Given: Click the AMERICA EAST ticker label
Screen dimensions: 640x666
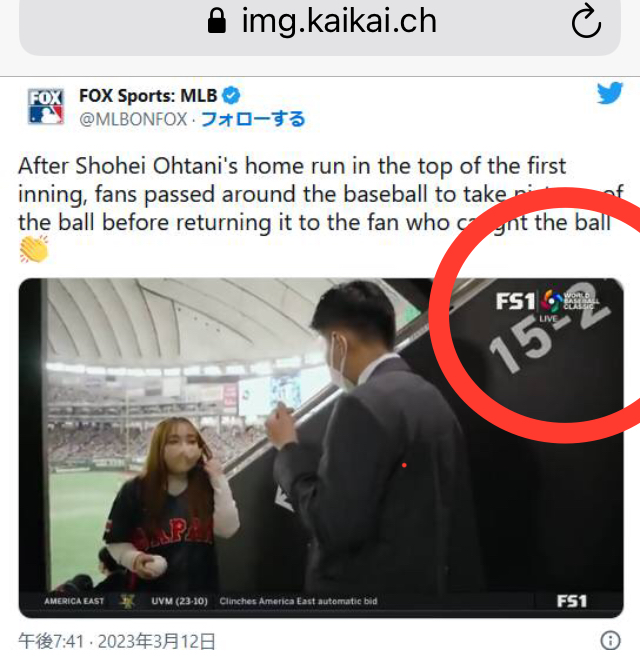Looking at the screenshot, I should 74,601.
